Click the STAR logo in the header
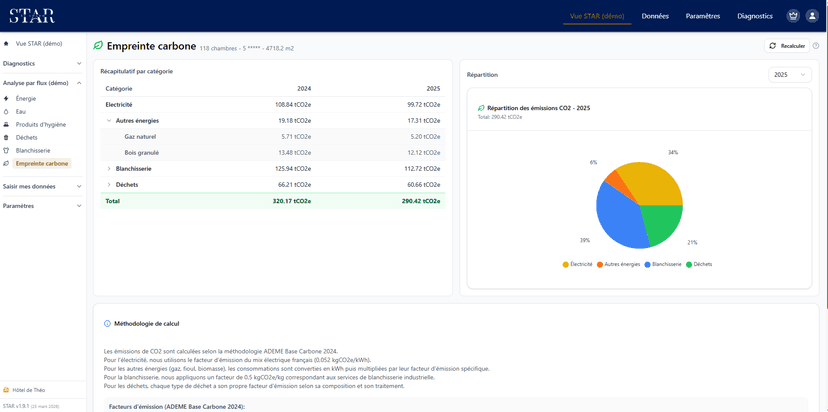 pos(32,16)
